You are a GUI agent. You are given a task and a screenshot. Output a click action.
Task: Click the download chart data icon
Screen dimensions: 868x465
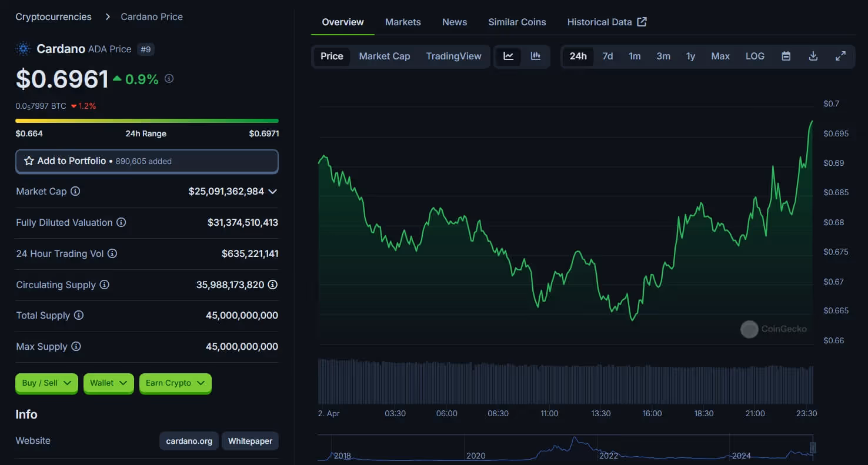pyautogui.click(x=813, y=56)
